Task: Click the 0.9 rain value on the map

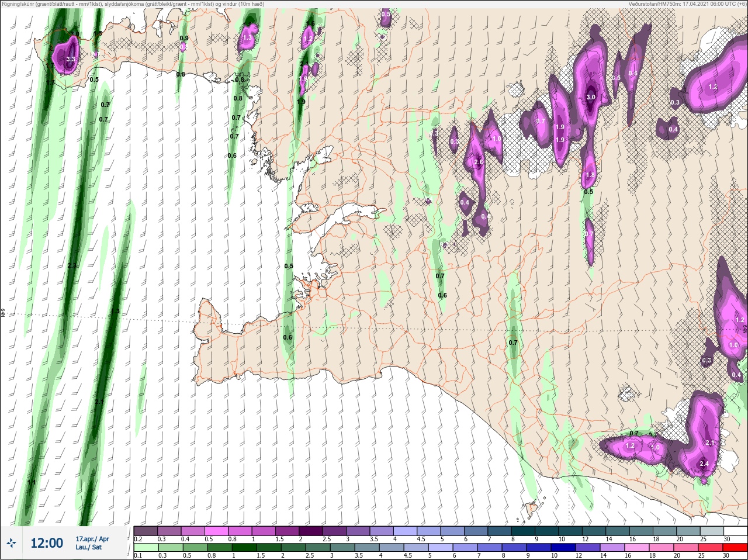Action: [x=184, y=38]
